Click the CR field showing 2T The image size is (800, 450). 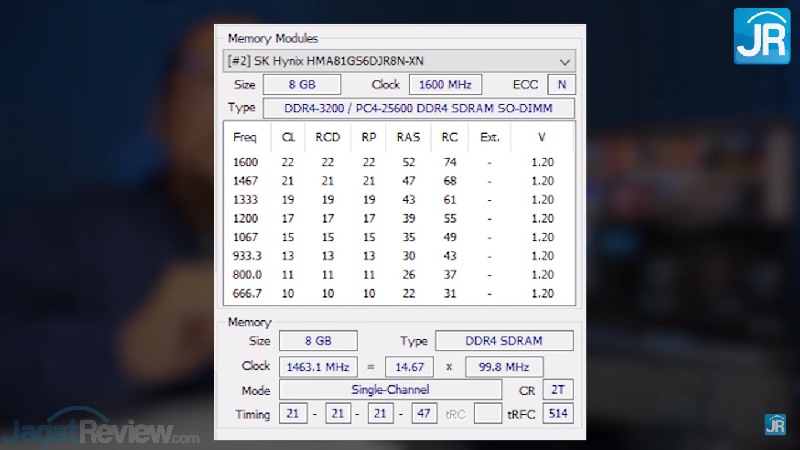pos(559,389)
